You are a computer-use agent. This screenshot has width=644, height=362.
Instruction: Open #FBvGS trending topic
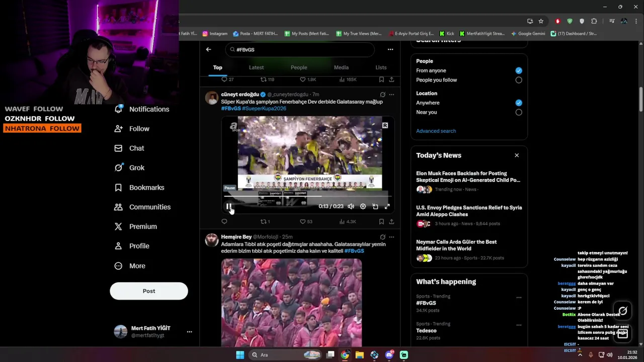(x=426, y=303)
